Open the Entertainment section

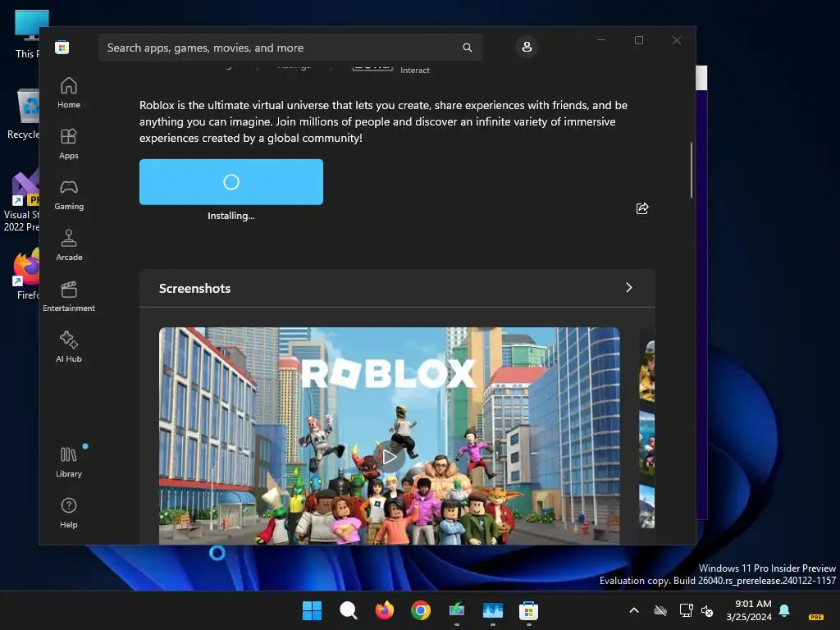pyautogui.click(x=69, y=296)
